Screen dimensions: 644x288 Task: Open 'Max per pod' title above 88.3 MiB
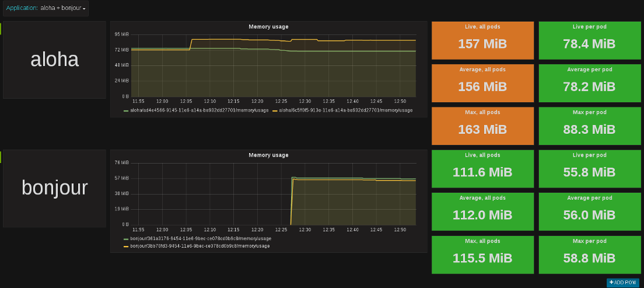[589, 112]
